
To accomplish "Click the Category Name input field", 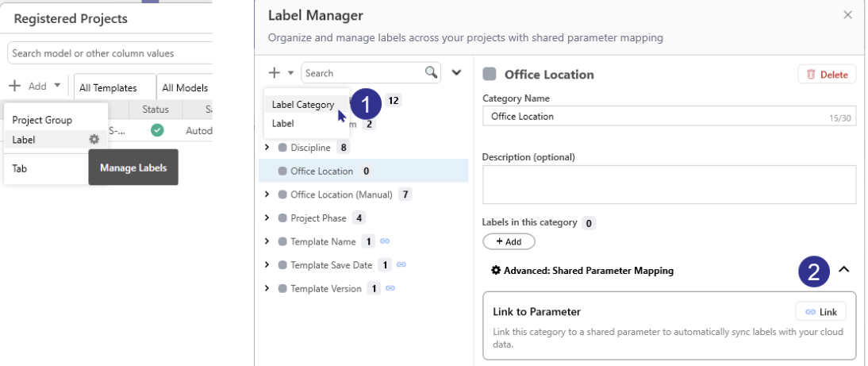I will click(x=670, y=116).
